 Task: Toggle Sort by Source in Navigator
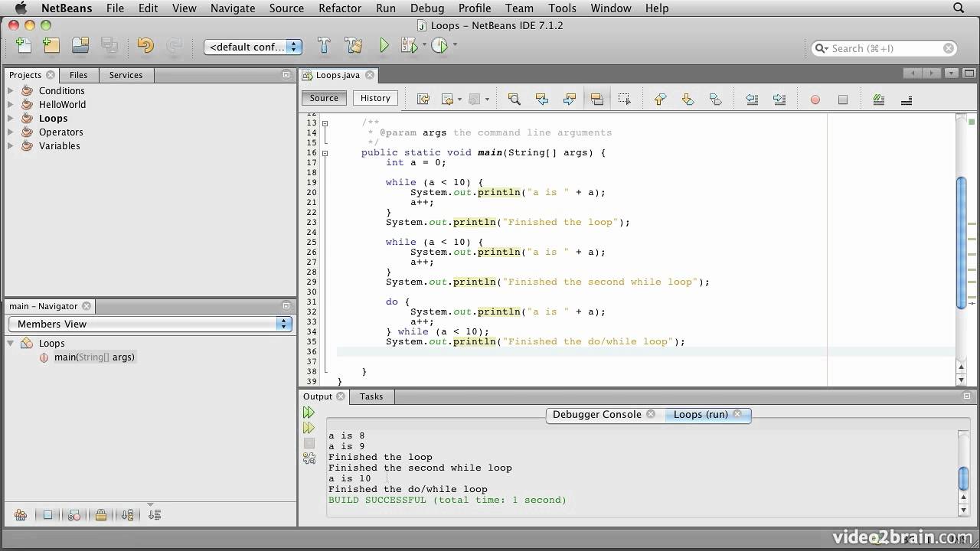click(x=154, y=515)
